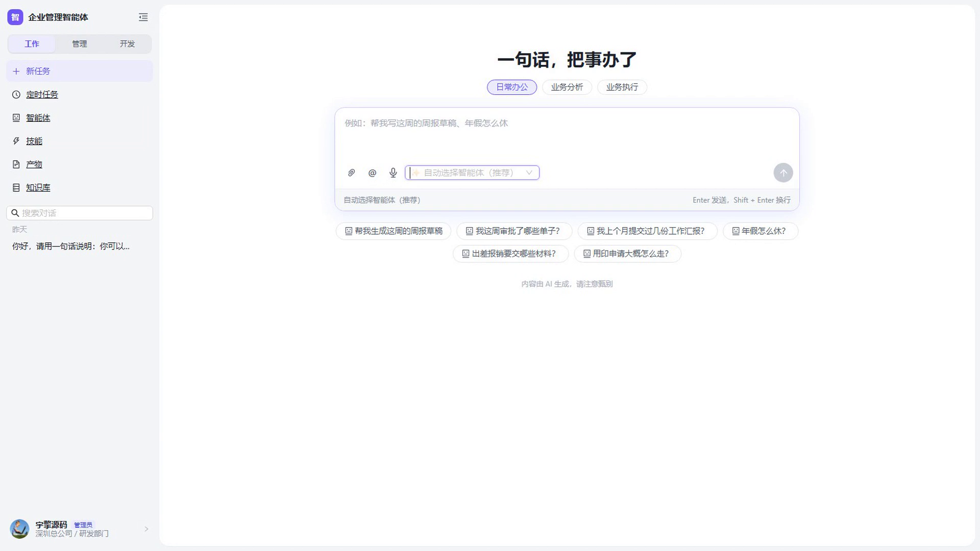The image size is (980, 551).
Task: Click the user avatar of 宇擎源码
Action: (20, 529)
